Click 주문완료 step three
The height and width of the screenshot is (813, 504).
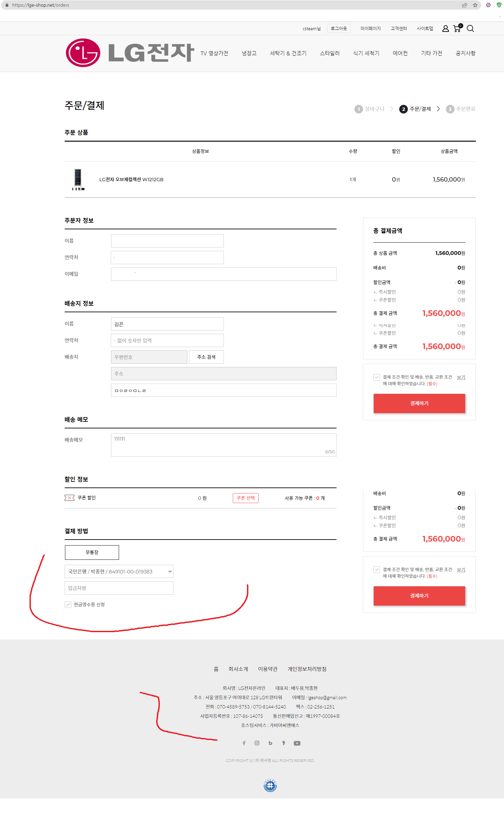(461, 109)
